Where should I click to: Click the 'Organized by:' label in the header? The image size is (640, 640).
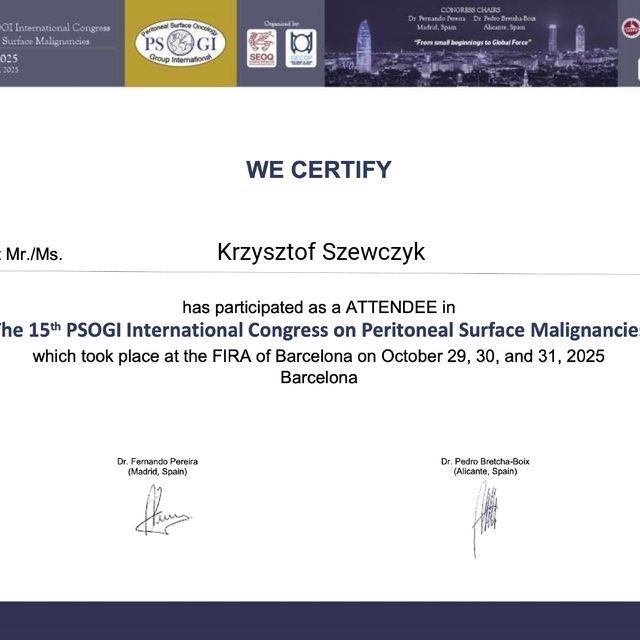(x=282, y=24)
